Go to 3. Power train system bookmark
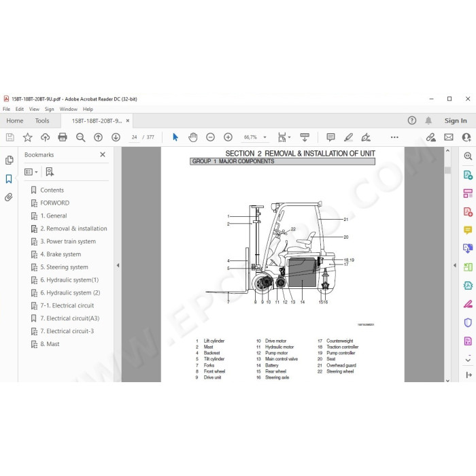 click(68, 241)
